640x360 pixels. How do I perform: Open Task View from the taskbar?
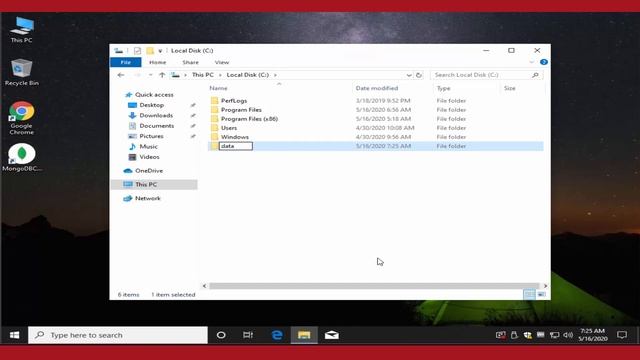(x=248, y=335)
